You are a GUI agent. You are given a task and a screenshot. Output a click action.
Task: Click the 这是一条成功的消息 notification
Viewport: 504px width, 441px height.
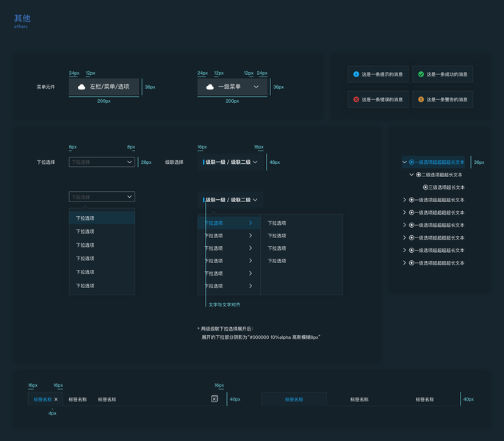pos(442,74)
